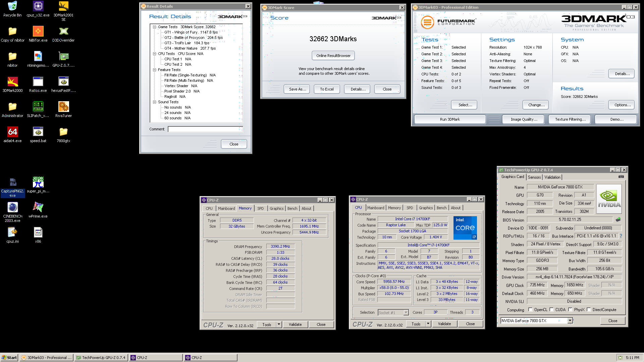Collapse the Game Tests tree node
The image size is (644, 362).
[x=154, y=27]
